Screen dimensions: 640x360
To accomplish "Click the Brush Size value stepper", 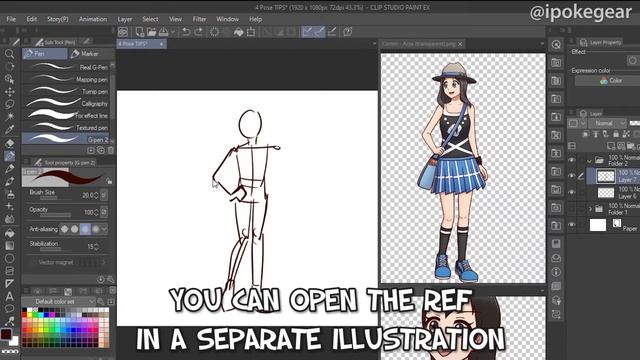I will (96, 196).
